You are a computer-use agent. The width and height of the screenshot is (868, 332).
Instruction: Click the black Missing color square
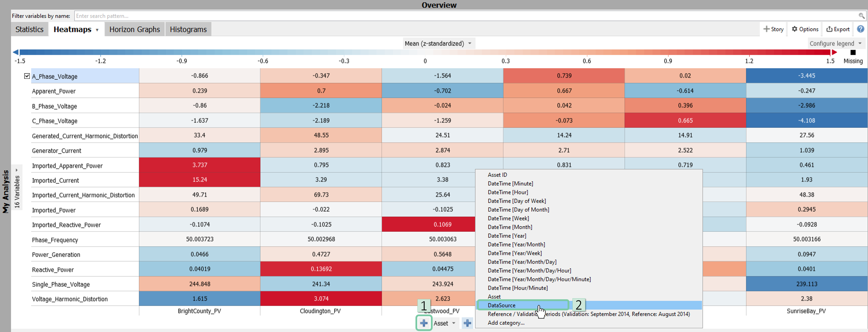click(x=853, y=53)
